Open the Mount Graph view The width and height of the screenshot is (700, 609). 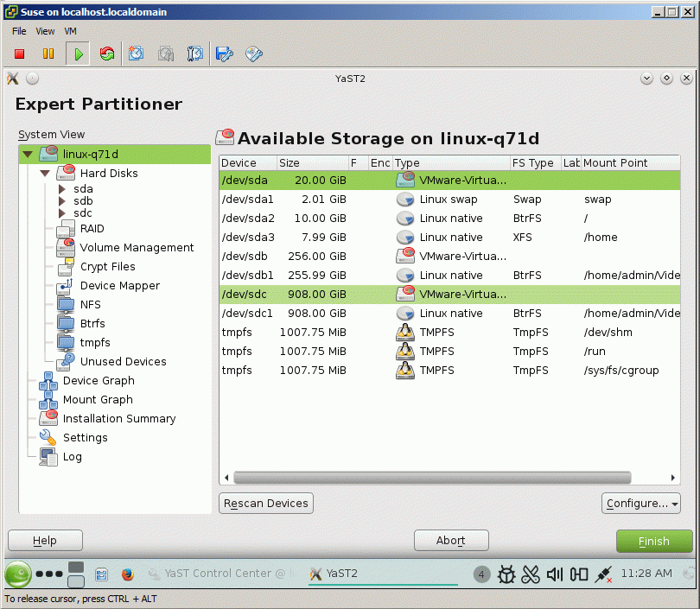(98, 400)
